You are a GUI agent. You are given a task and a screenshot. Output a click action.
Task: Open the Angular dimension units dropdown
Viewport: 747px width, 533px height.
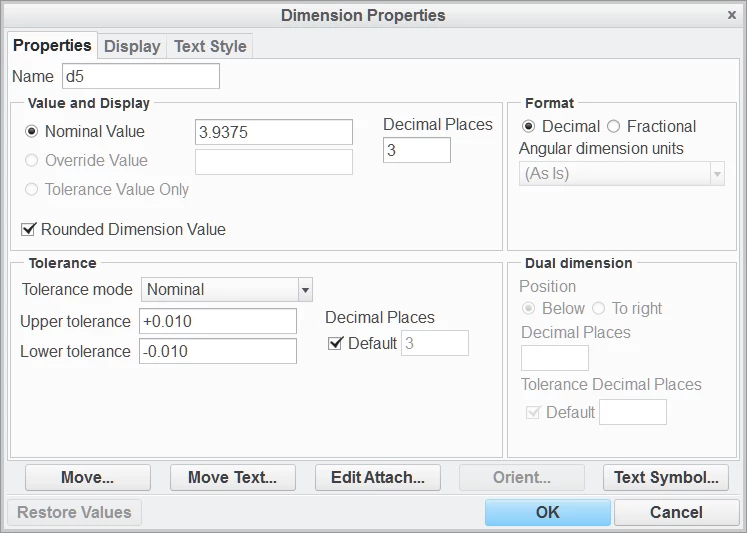tap(622, 174)
